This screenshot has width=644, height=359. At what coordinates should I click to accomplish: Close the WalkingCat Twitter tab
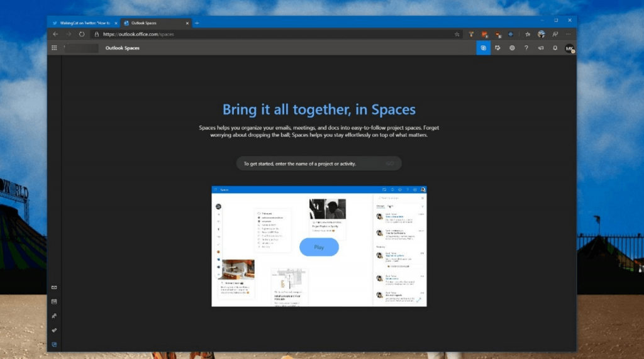click(116, 23)
